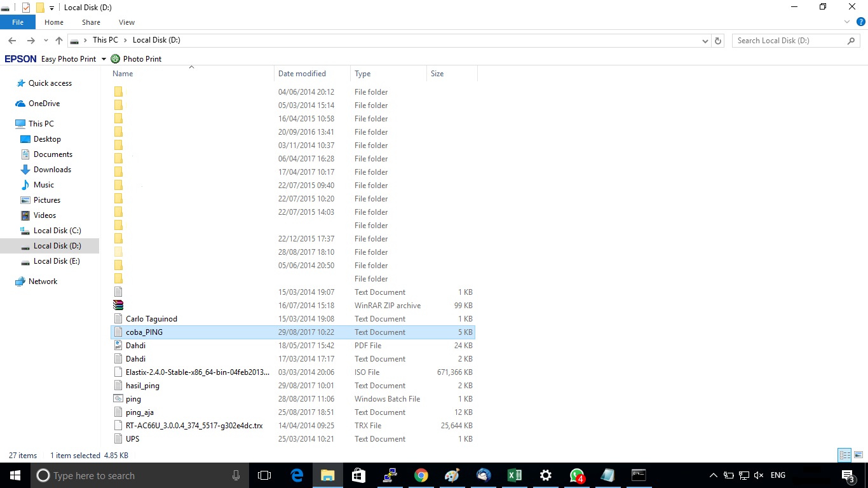868x488 pixels.
Task: Switch to large thumbnails view in status bar
Action: click(858, 455)
